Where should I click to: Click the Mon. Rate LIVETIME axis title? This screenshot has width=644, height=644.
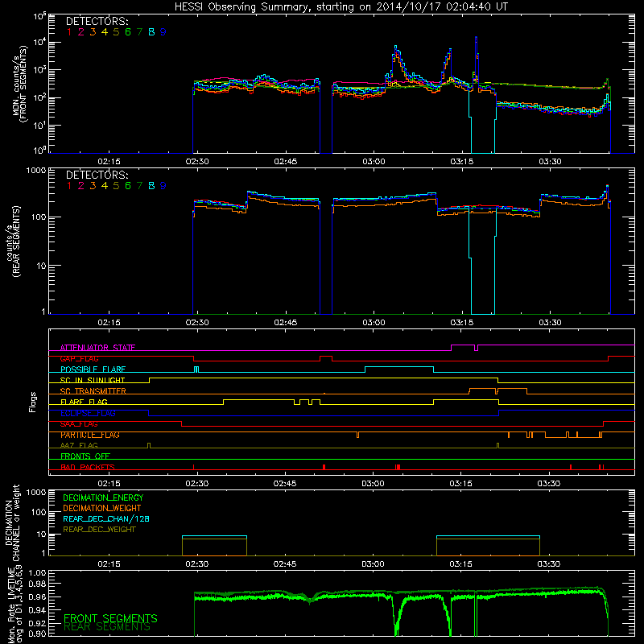point(15,604)
